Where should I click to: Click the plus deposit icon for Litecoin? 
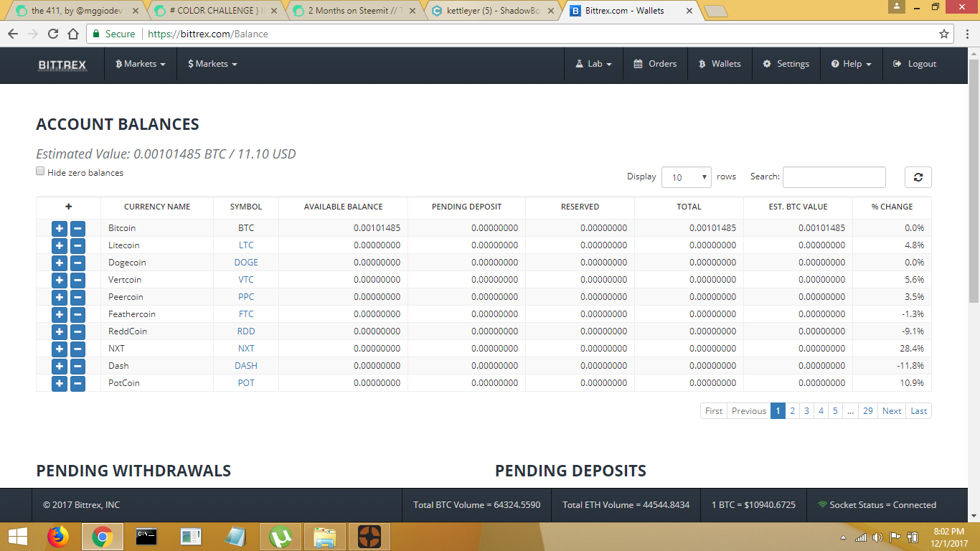point(60,245)
